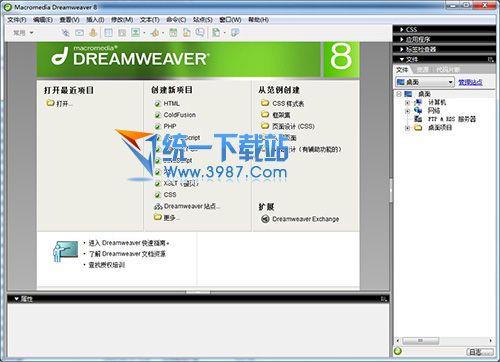This screenshot has height=362, width=500.
Task: Create a new CSS document
Action: click(170, 195)
